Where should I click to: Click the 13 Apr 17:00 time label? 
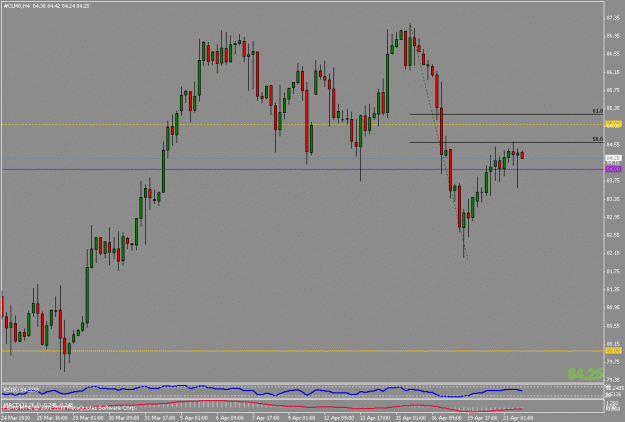[x=375, y=418]
